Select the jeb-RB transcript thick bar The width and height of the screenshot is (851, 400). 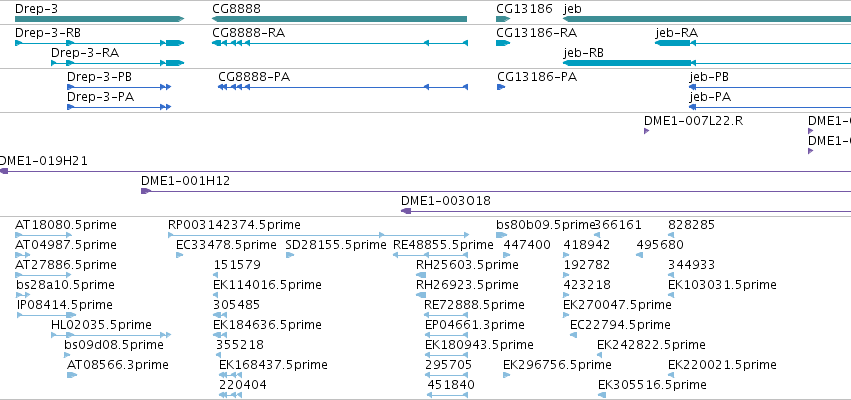627,63
